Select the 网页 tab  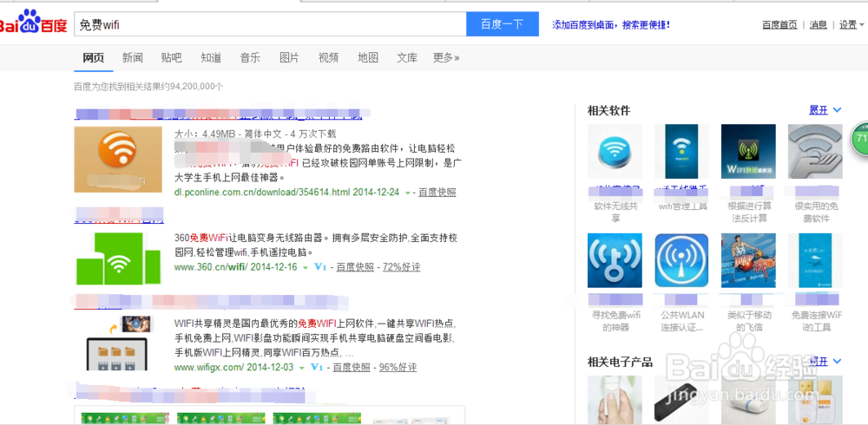pos(94,57)
